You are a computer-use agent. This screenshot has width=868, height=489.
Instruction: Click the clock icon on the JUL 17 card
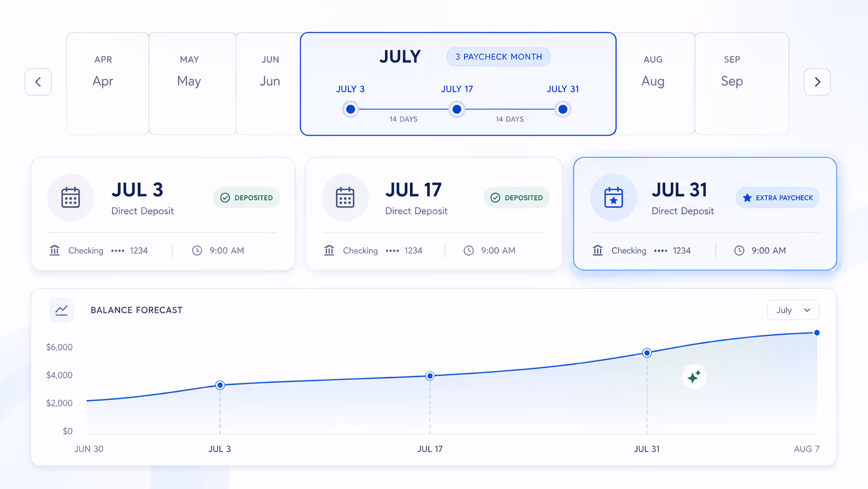coord(469,250)
